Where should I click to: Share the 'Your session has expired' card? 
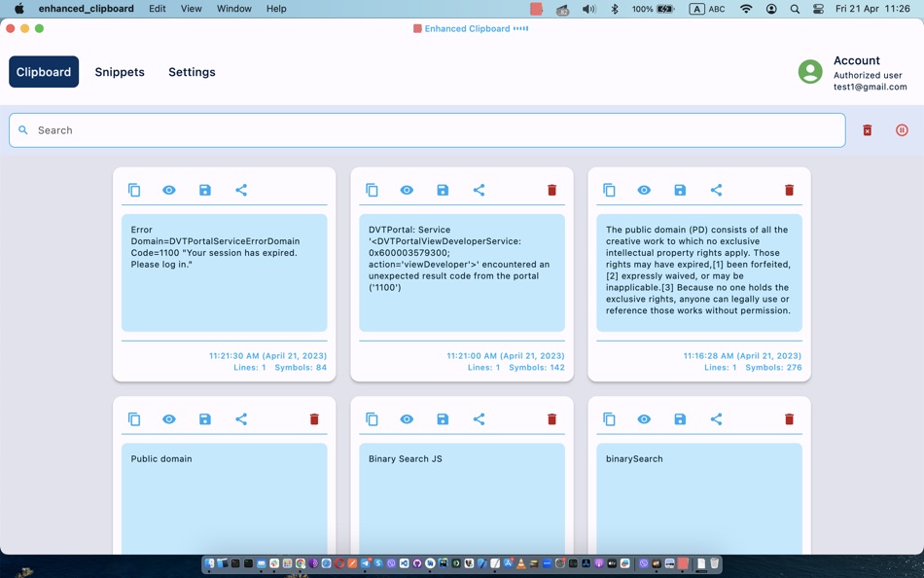pyautogui.click(x=241, y=190)
